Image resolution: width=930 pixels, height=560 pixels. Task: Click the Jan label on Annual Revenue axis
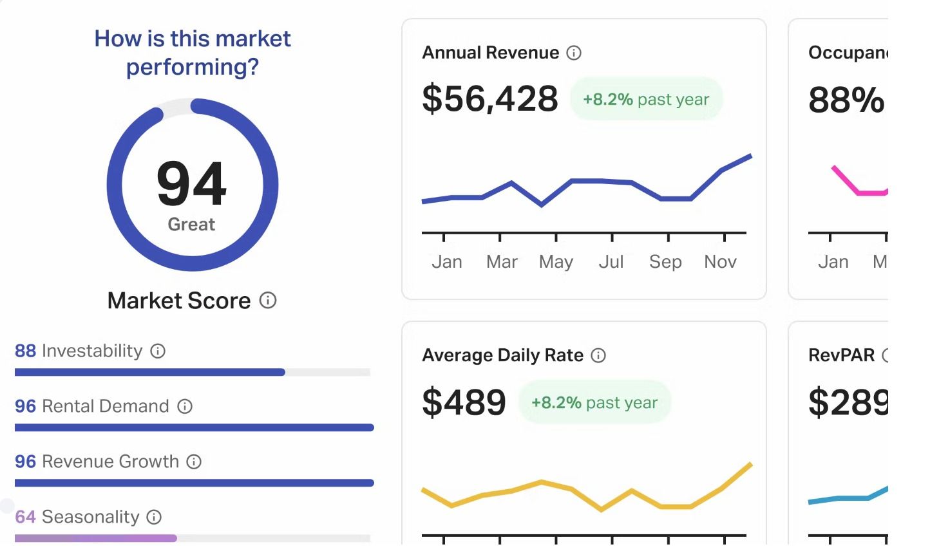click(x=447, y=262)
